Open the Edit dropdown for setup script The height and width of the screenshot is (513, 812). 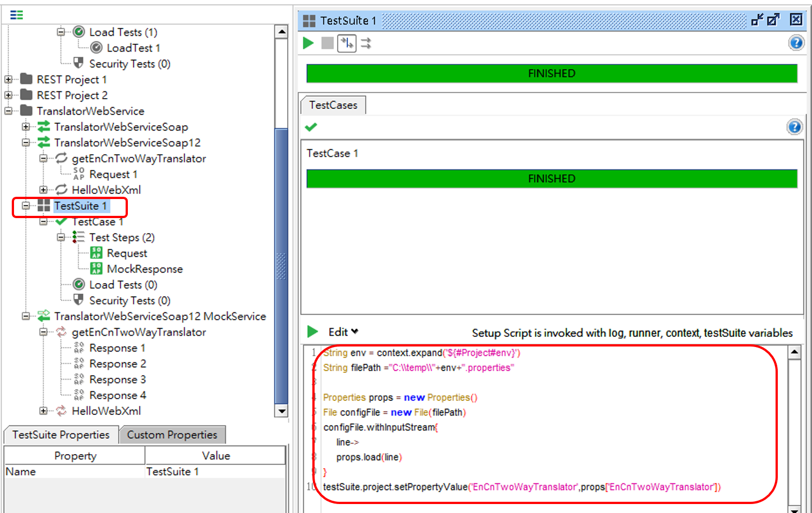pyautogui.click(x=343, y=332)
